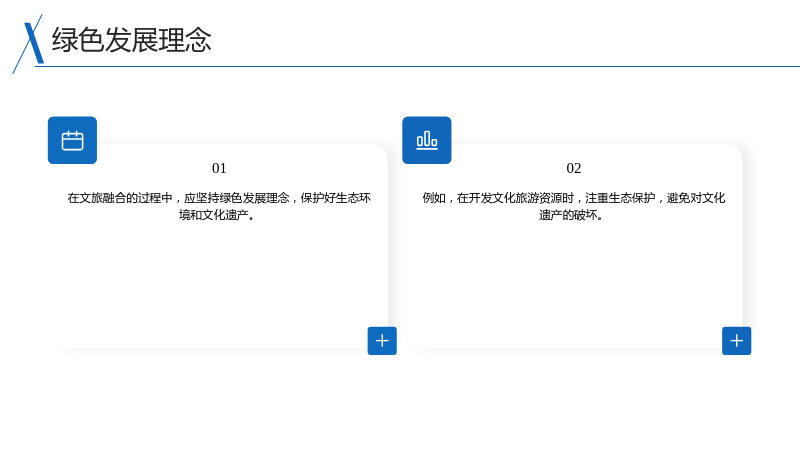Select the number 02 label

[573, 168]
